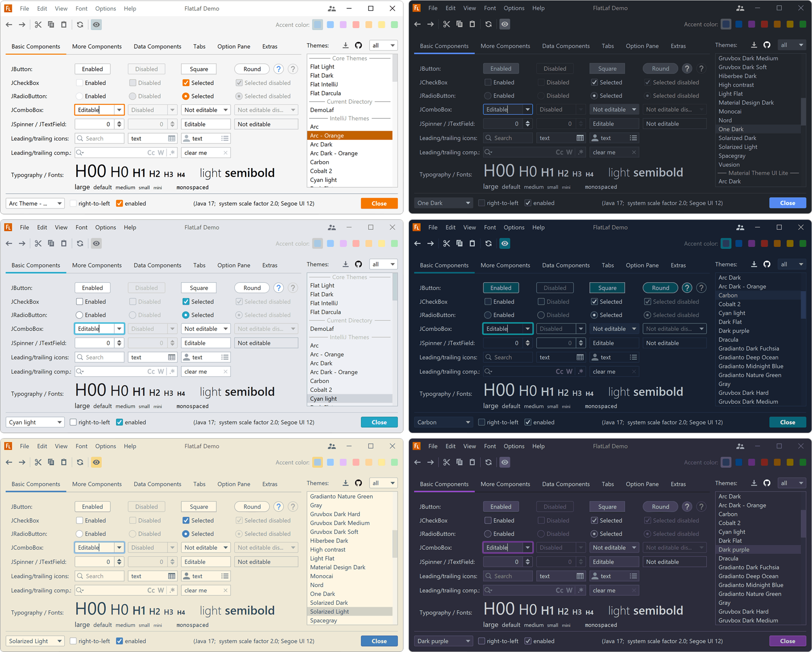Check the JCheckBox Enabled checkbox
Screen dimensions: 812x652
pyautogui.click(x=79, y=82)
